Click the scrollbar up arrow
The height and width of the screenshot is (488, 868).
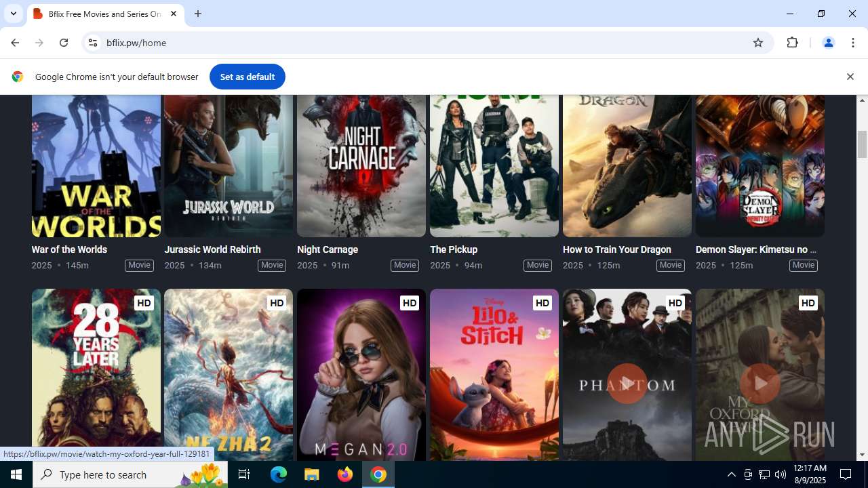point(863,100)
